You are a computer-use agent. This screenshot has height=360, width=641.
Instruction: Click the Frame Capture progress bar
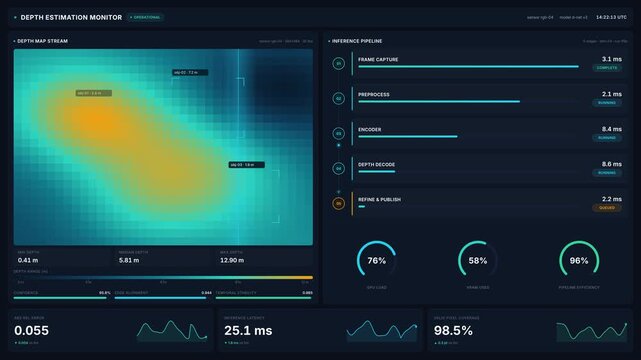(468, 67)
